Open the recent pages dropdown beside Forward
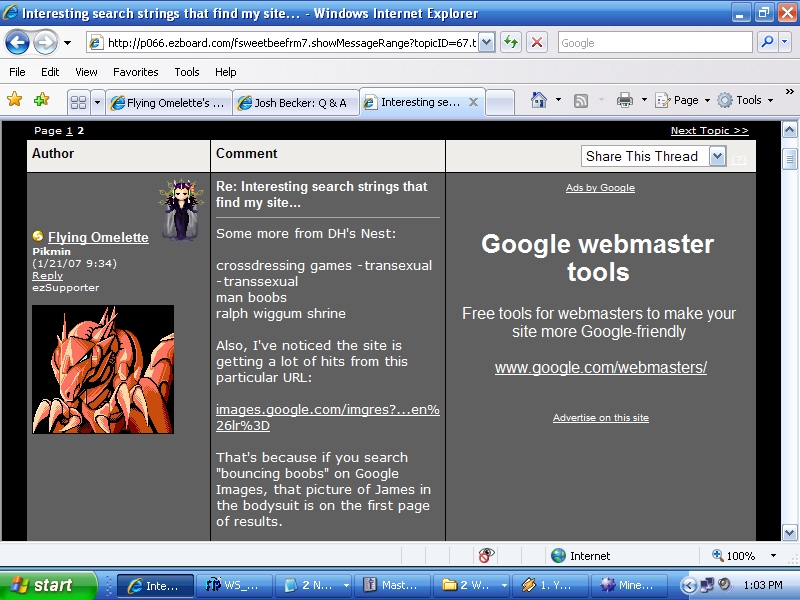The width and height of the screenshot is (800, 600). point(67,43)
